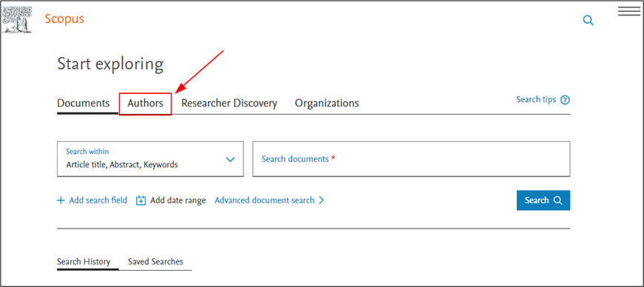Screen dimensions: 644x287
Task: Switch to the Organizations tab
Action: (x=327, y=104)
